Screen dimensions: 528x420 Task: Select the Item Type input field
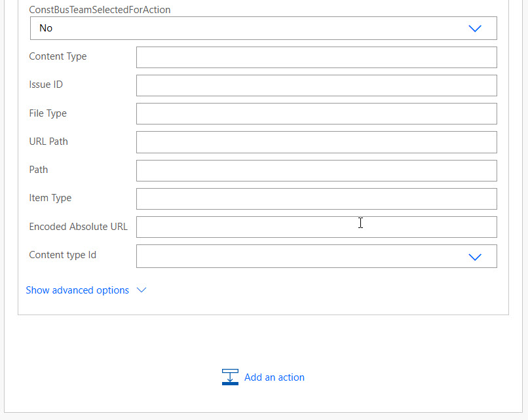click(316, 199)
